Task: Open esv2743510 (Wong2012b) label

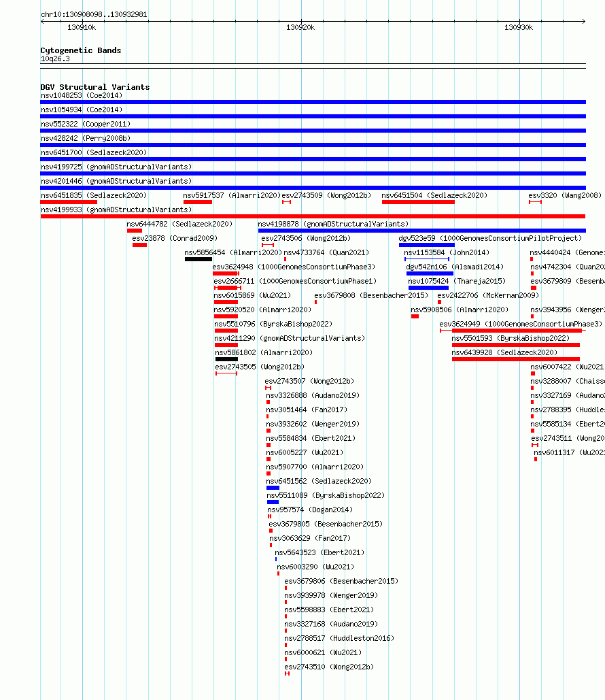Action: [329, 667]
